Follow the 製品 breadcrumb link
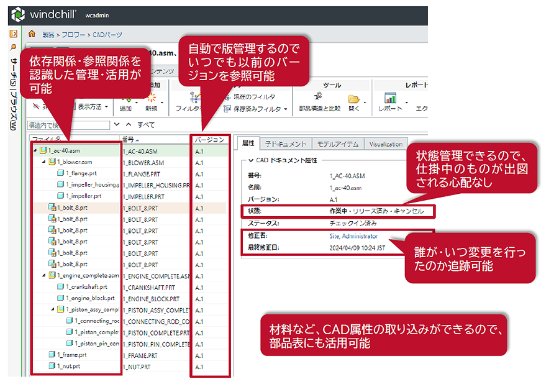The image size is (559, 392). [x=48, y=35]
